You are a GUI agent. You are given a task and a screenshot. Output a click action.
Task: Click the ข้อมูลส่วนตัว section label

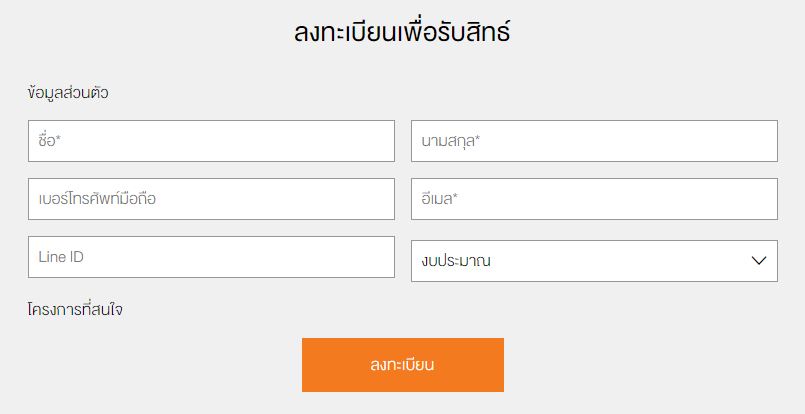coord(68,93)
